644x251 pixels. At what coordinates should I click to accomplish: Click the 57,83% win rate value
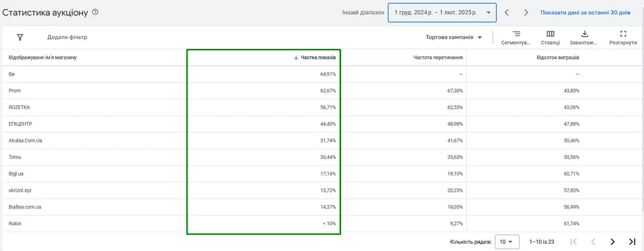coord(571,190)
